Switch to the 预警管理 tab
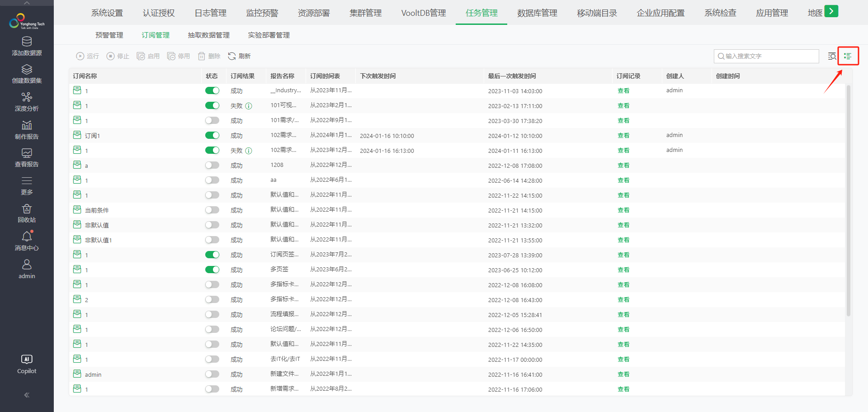Viewport: 868px width, 412px height. 109,35
